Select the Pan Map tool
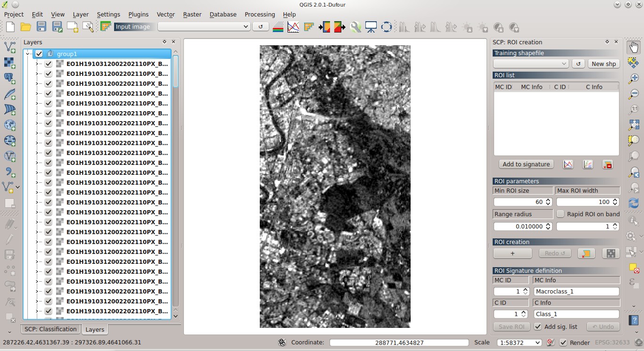Viewport: 644px width, 351px height. [x=634, y=46]
